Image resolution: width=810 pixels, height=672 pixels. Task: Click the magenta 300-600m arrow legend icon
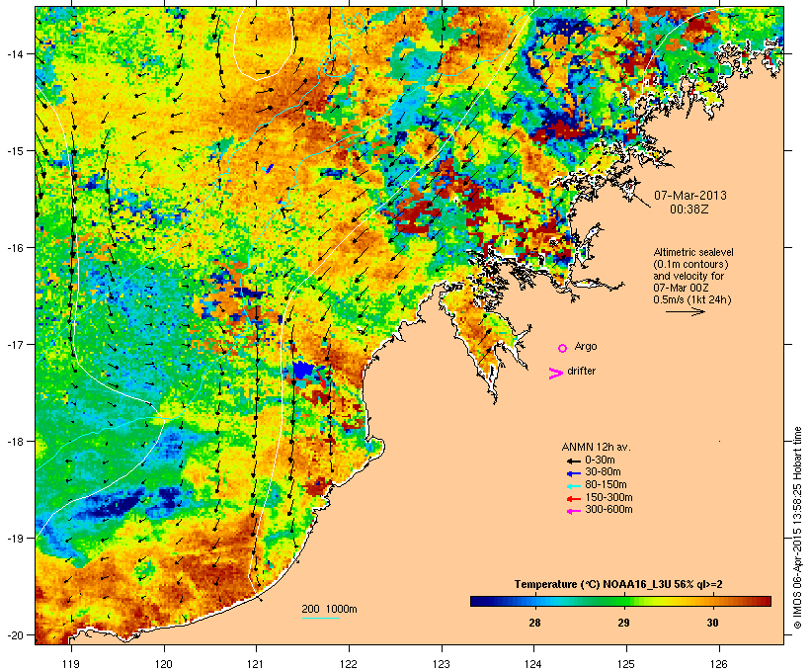coord(573,511)
